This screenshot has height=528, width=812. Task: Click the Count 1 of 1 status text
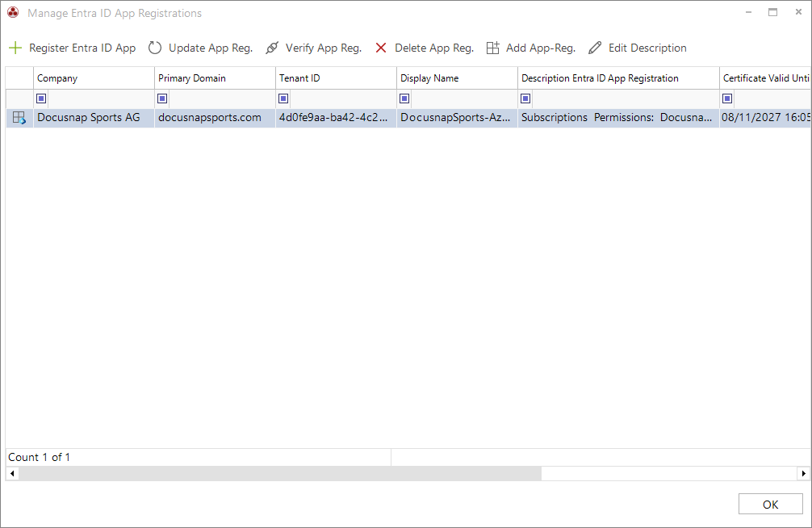pos(39,457)
